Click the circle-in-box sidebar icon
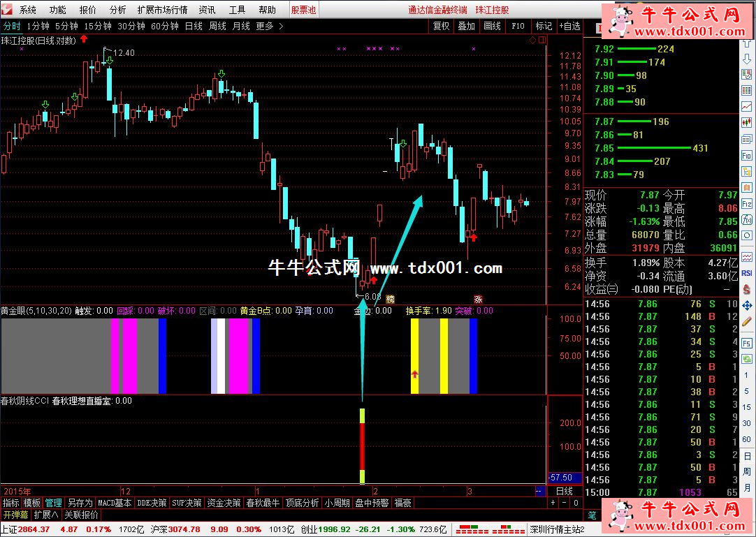Image resolution: width=756 pixels, height=537 pixels. click(747, 235)
